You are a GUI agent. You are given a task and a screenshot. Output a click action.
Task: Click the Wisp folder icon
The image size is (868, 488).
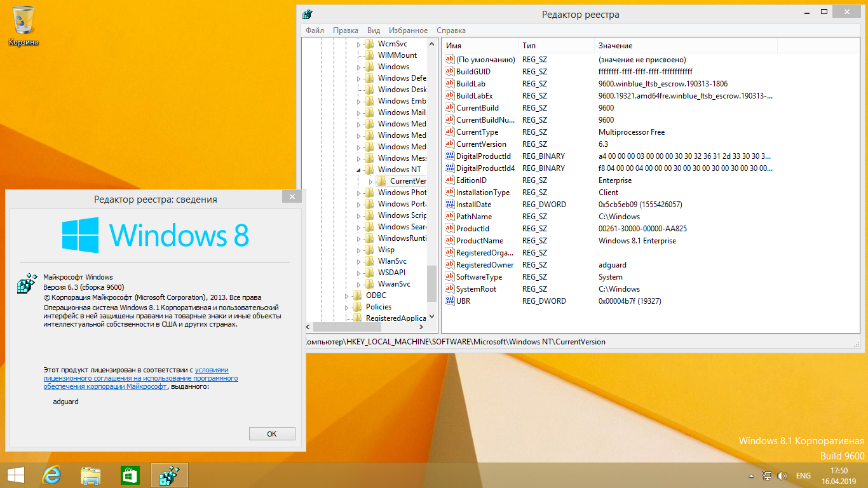[369, 250]
